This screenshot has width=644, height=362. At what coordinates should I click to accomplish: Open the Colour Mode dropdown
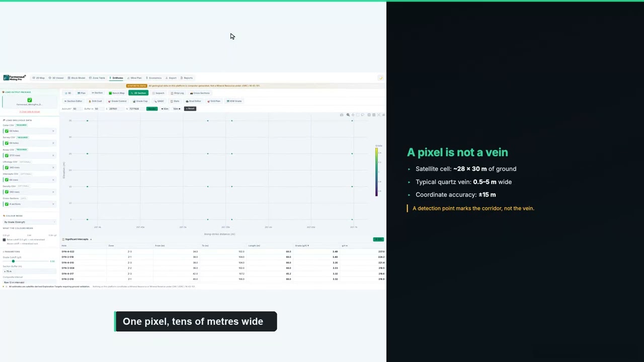click(x=29, y=222)
